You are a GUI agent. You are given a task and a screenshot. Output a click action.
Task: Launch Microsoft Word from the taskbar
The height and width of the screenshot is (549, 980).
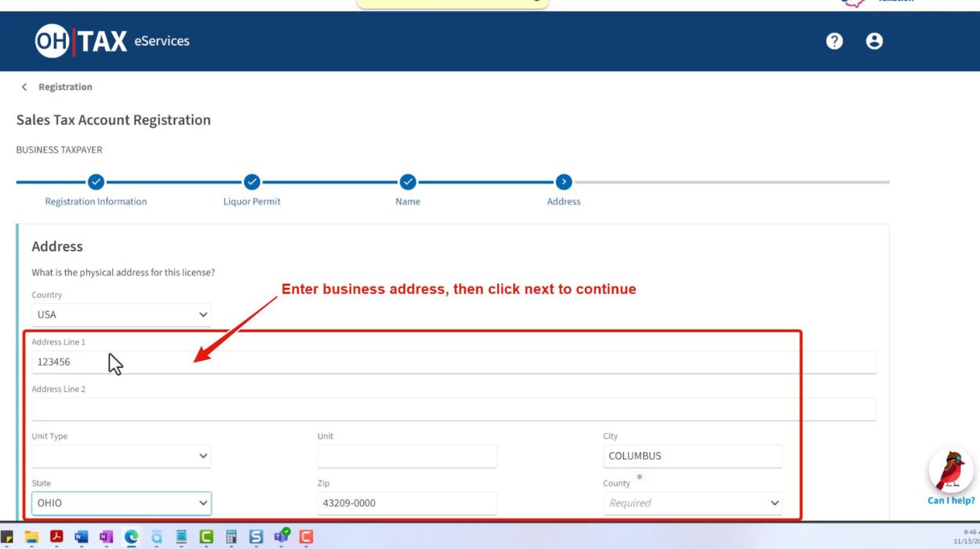pos(81,537)
